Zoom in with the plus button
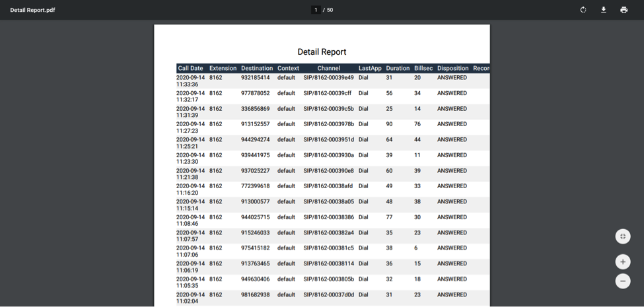The height and width of the screenshot is (307, 644). click(623, 262)
